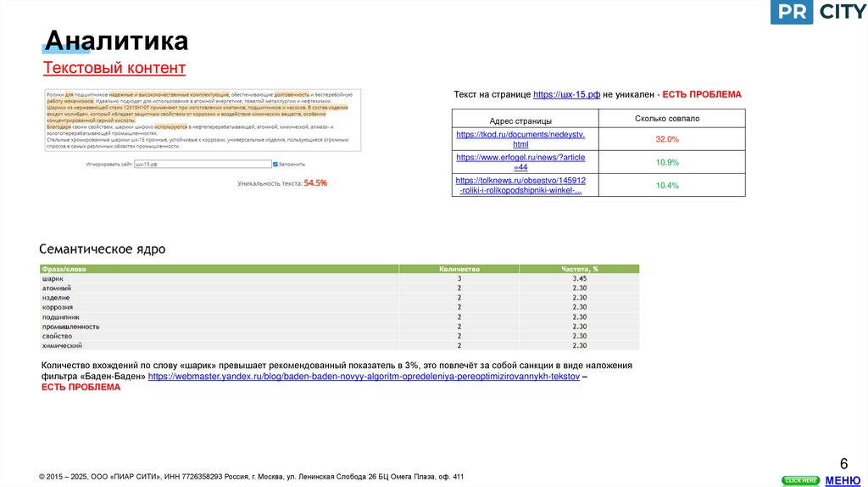
Task: Click the analyzed text sample box
Action: click(203, 120)
